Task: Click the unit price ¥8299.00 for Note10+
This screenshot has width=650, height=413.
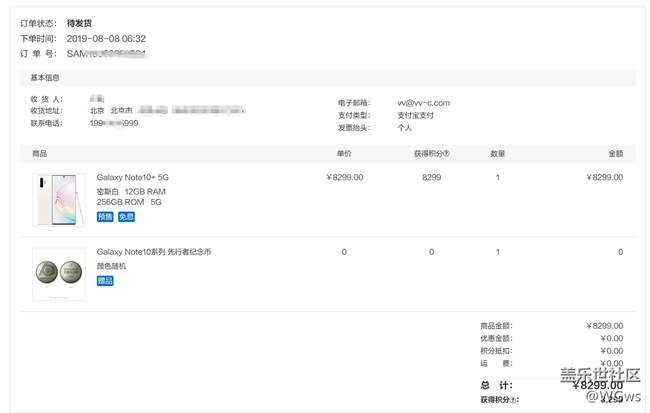Action: 344,177
